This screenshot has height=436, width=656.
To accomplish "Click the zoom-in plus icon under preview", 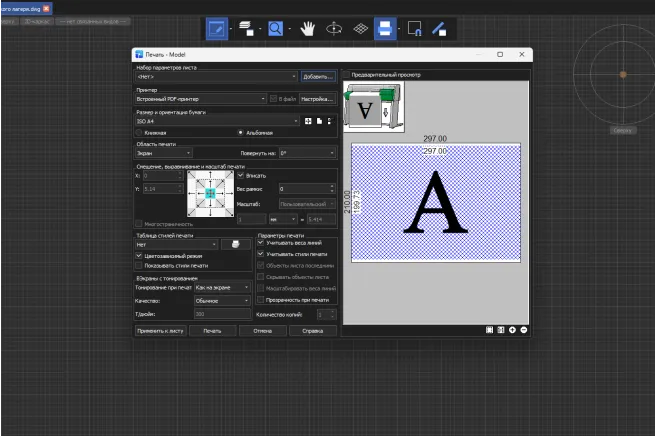I will coord(513,329).
